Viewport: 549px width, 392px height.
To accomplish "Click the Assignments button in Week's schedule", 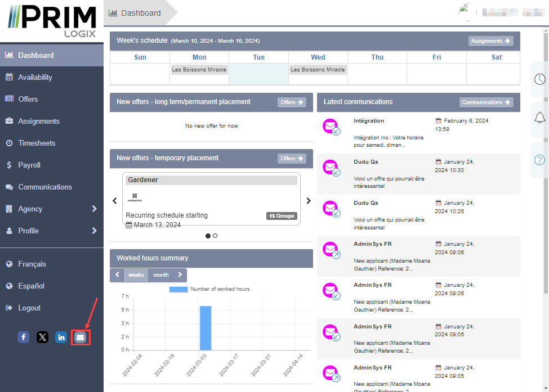I will [x=490, y=41].
